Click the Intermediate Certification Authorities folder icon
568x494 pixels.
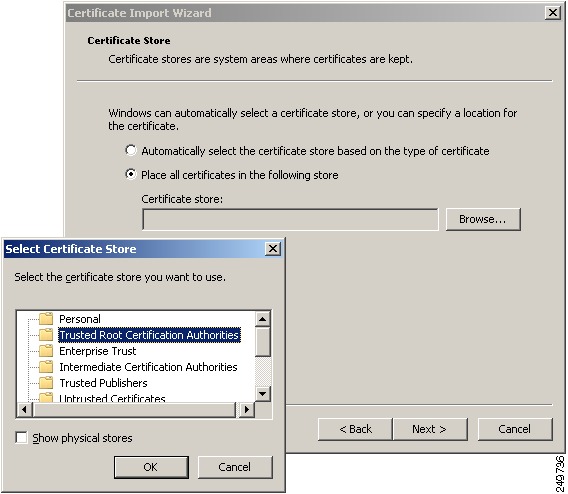(46, 367)
